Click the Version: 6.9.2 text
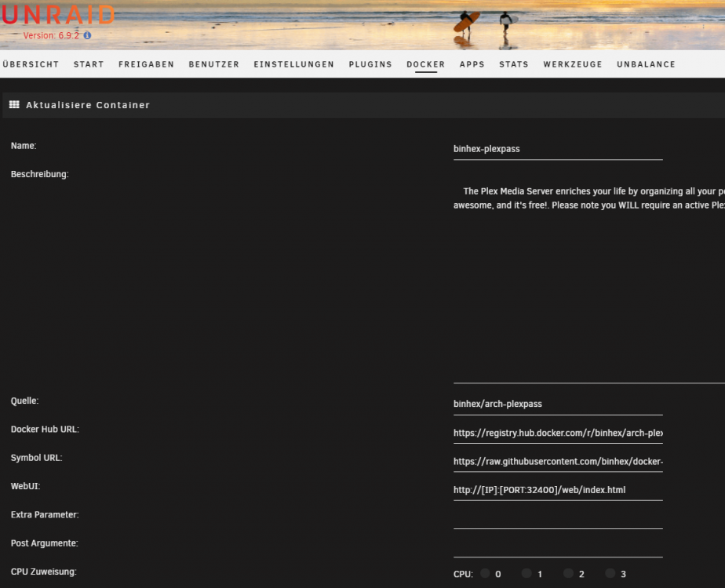725x588 pixels. [x=51, y=35]
